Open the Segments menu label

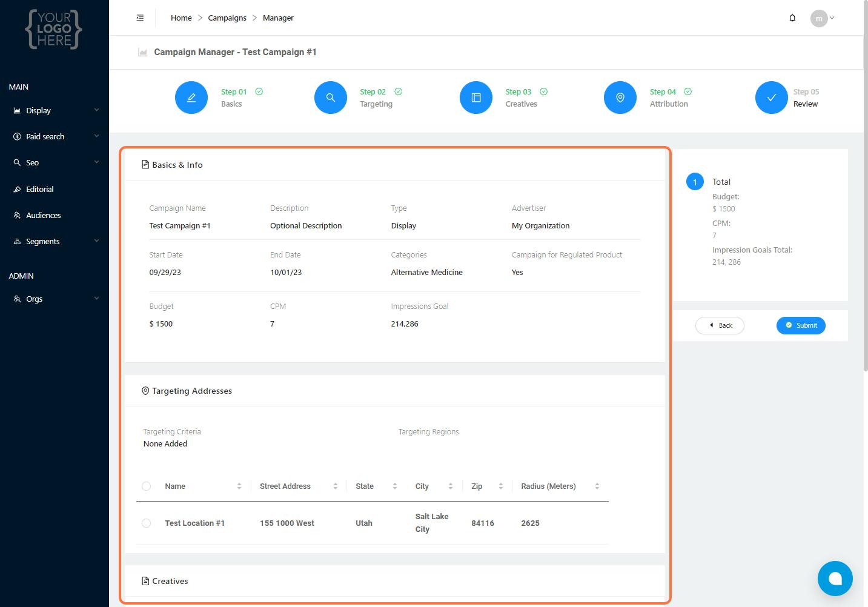(42, 241)
